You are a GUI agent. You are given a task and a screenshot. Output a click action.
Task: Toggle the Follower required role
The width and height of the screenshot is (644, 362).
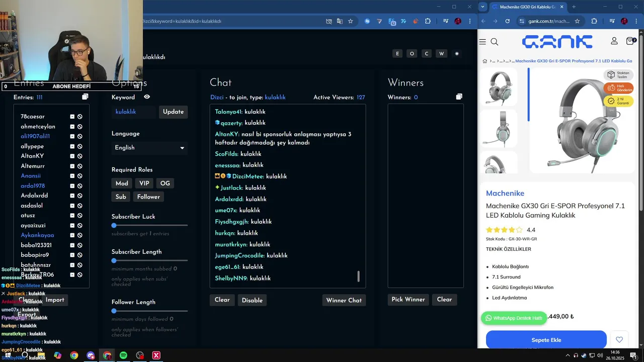148,197
